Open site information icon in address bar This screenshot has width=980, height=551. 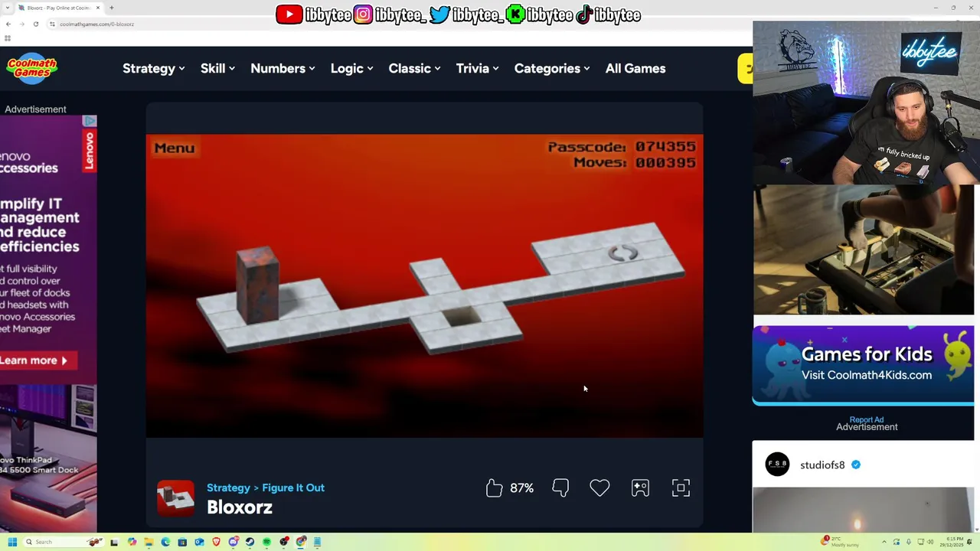click(52, 24)
